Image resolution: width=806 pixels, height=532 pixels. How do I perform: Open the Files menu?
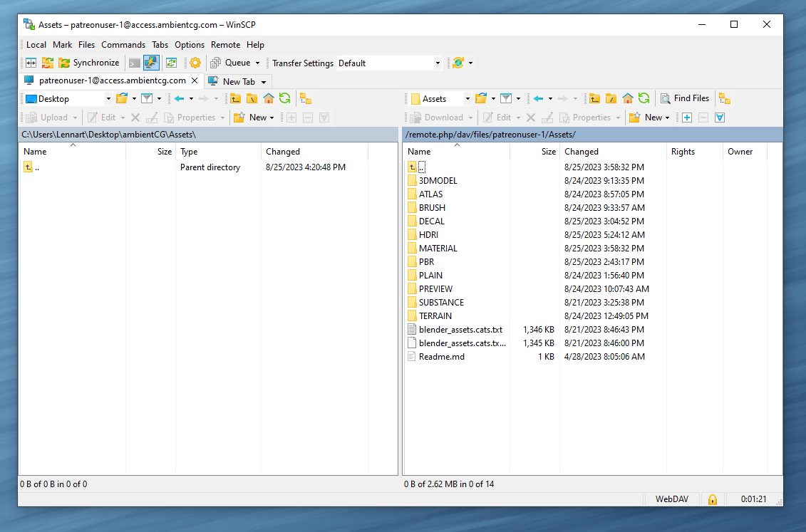click(86, 45)
